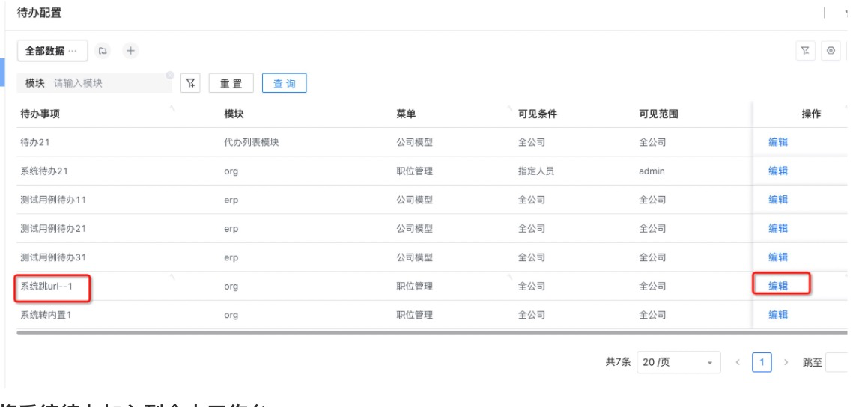Focus the 模块 search input field
This screenshot has width=868, height=407.
94,83
